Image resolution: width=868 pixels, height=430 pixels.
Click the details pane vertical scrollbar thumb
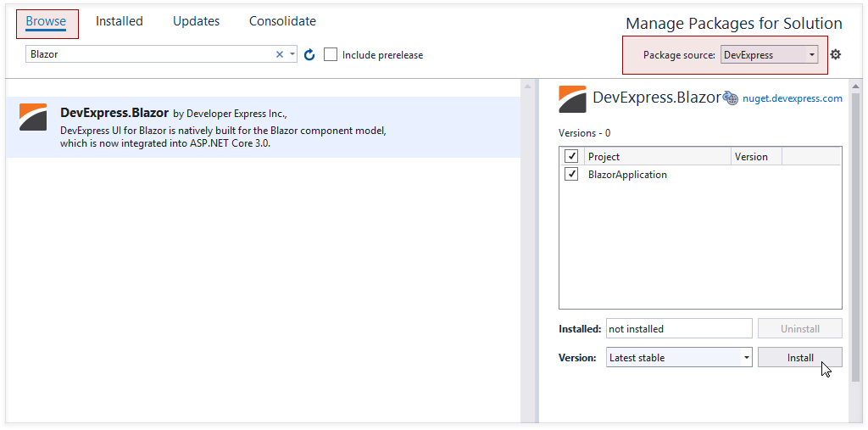(856, 237)
